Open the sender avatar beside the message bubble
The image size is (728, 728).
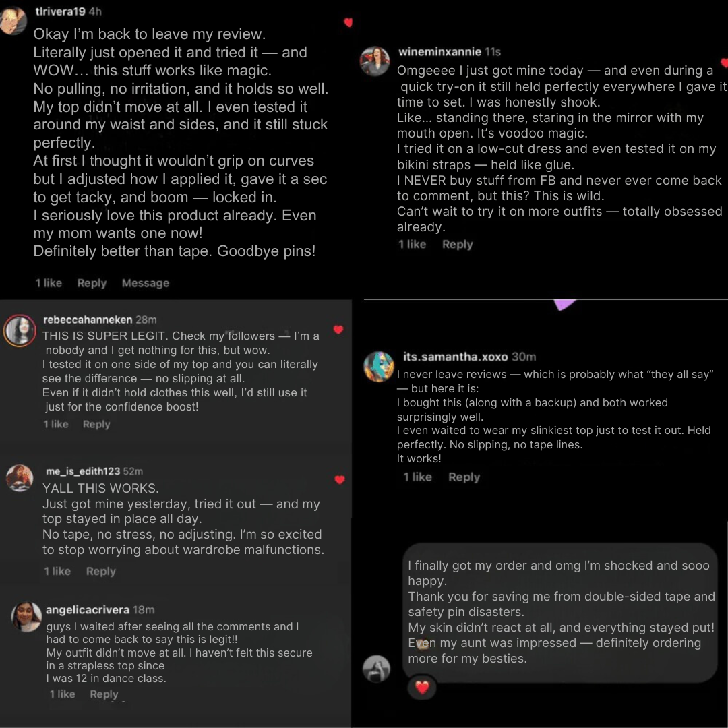coord(377,669)
